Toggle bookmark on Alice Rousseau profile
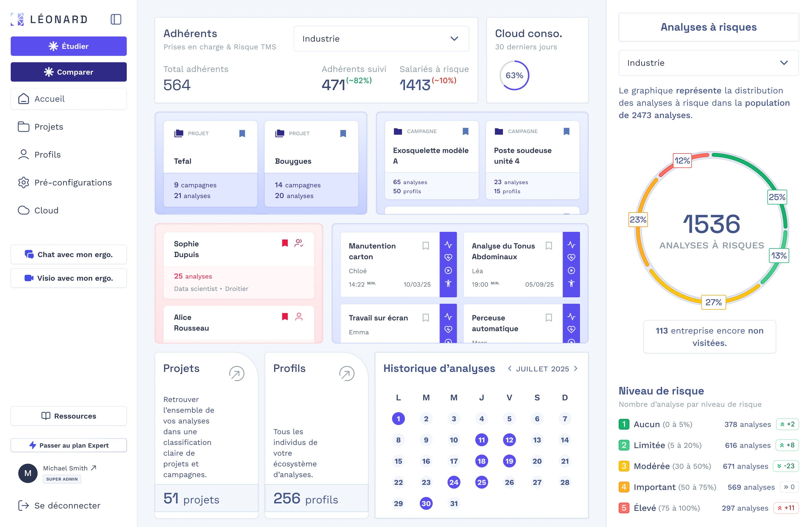 [285, 317]
